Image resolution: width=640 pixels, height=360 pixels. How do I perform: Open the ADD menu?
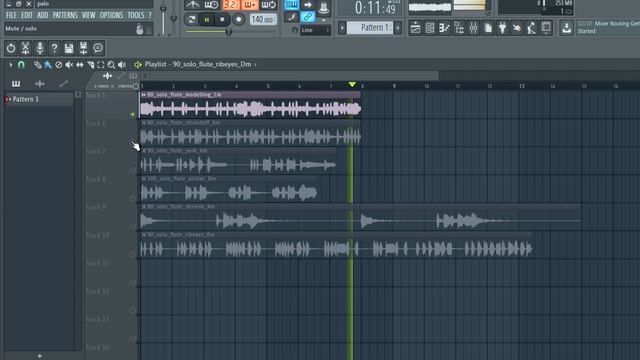[42, 16]
